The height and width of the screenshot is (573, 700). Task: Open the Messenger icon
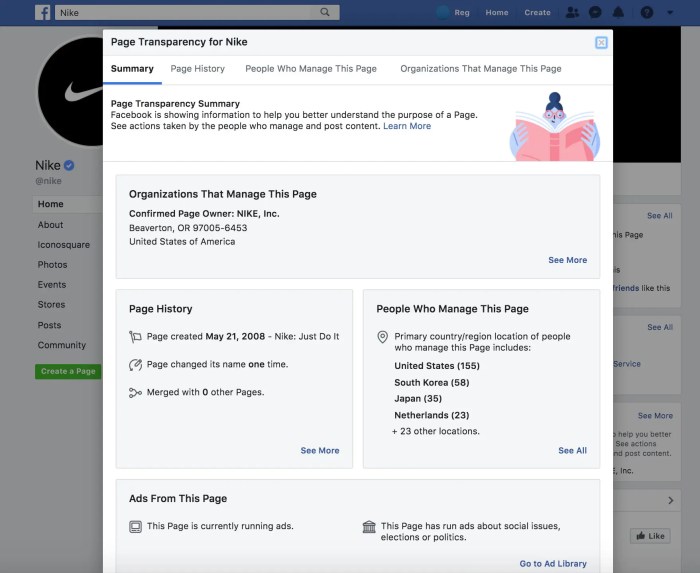[x=595, y=12]
